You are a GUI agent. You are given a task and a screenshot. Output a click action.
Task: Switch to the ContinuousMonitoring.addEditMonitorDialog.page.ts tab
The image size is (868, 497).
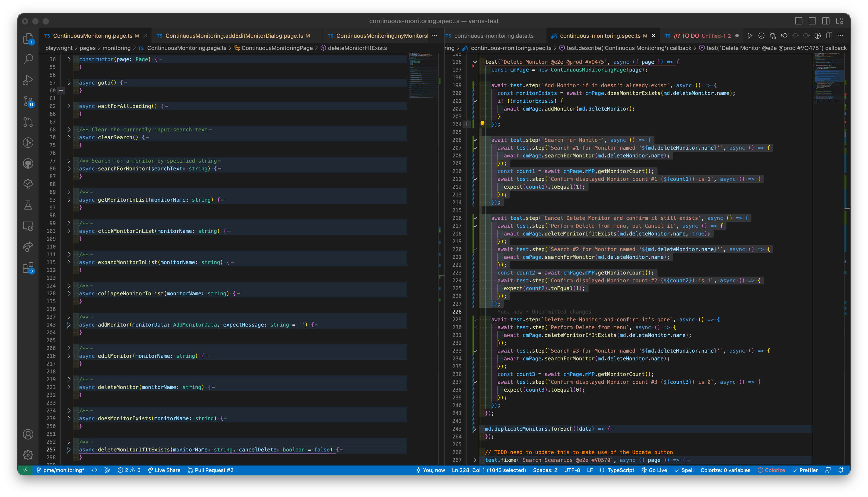(x=235, y=35)
